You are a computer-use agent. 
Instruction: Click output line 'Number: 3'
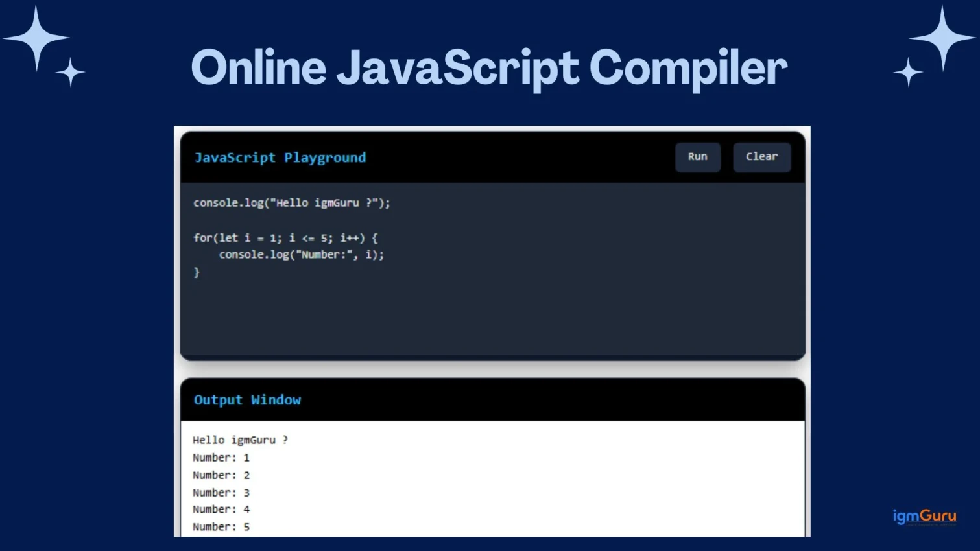tap(221, 493)
